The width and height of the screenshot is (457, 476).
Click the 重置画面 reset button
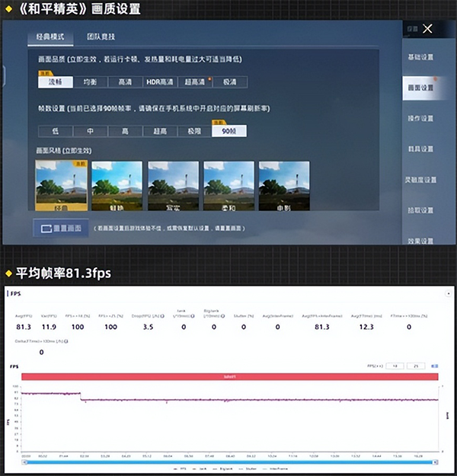61,228
